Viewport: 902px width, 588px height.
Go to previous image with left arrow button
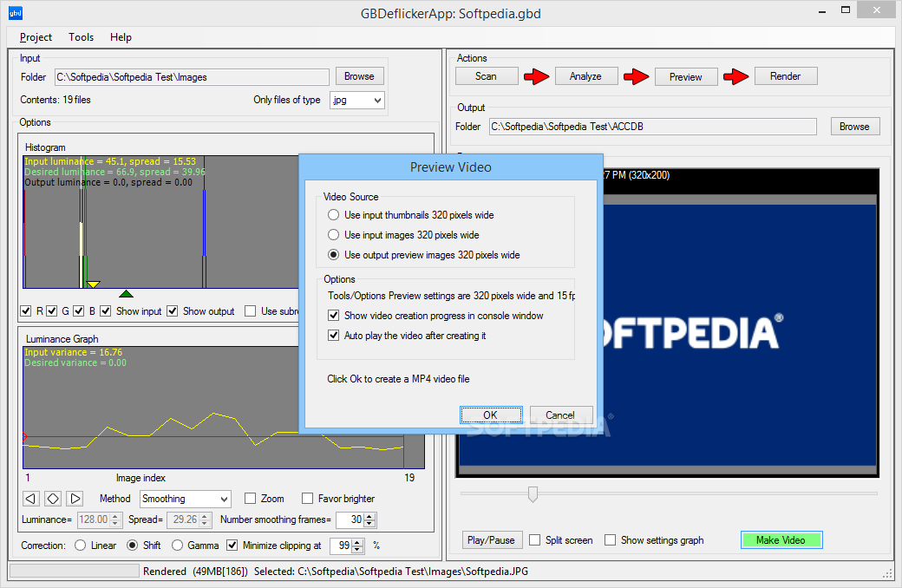pyautogui.click(x=31, y=499)
